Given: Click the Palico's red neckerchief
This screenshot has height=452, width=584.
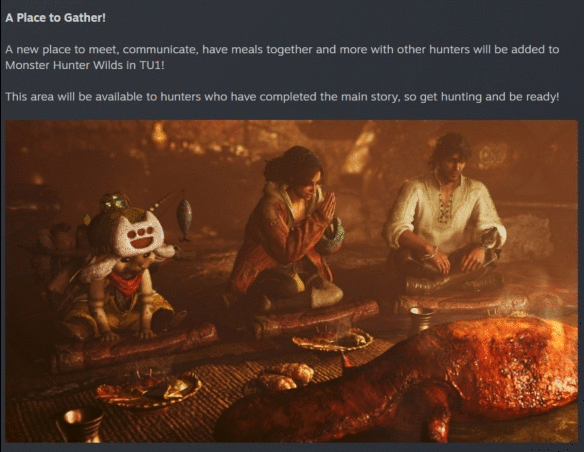Looking at the screenshot, I should coord(126,284).
